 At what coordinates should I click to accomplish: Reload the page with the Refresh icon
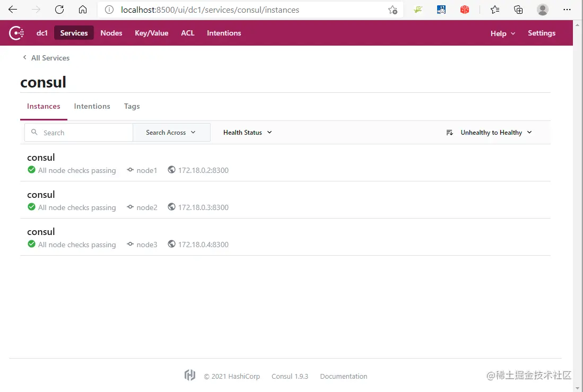59,10
